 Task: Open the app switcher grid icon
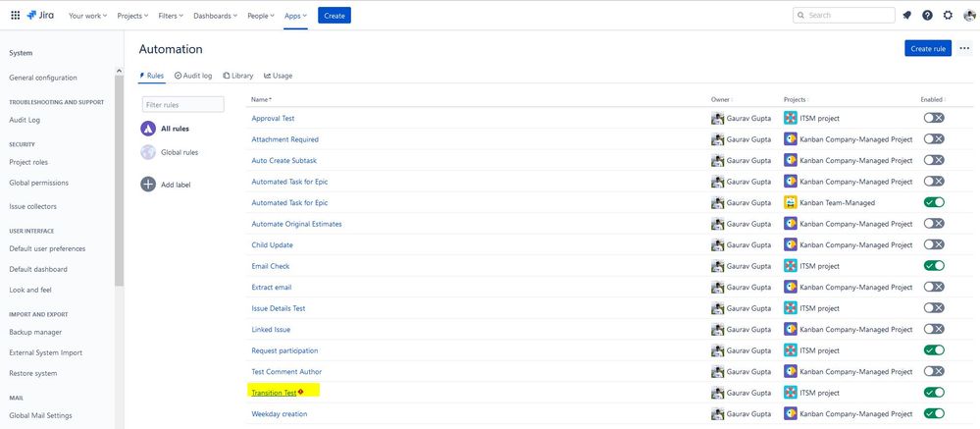[x=16, y=16]
